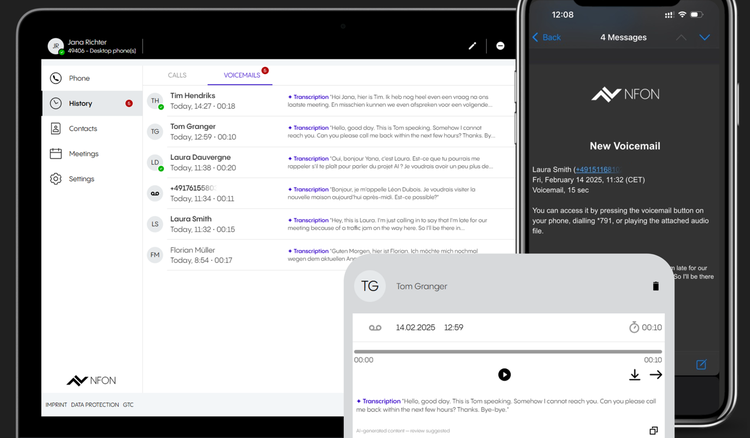Open Laura Smith voicemail from 11:32
This screenshot has width=750, height=438.
329,224
